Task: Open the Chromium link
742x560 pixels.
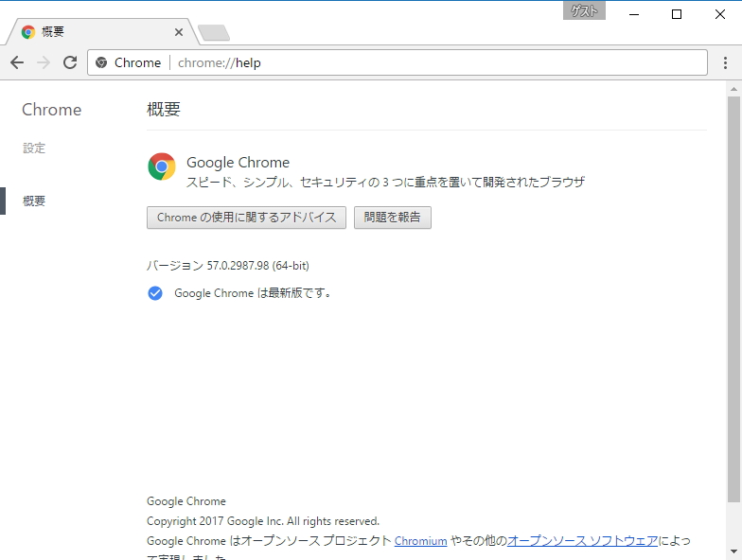Action: pyautogui.click(x=420, y=541)
